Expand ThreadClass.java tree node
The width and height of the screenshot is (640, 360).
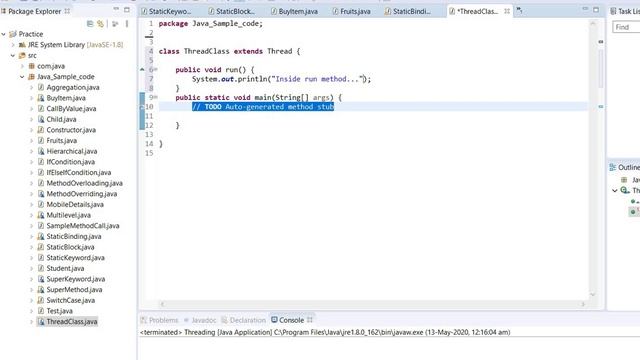point(31,321)
